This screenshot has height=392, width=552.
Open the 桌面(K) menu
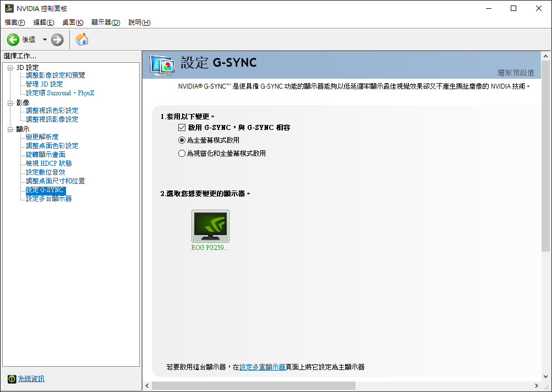click(73, 22)
